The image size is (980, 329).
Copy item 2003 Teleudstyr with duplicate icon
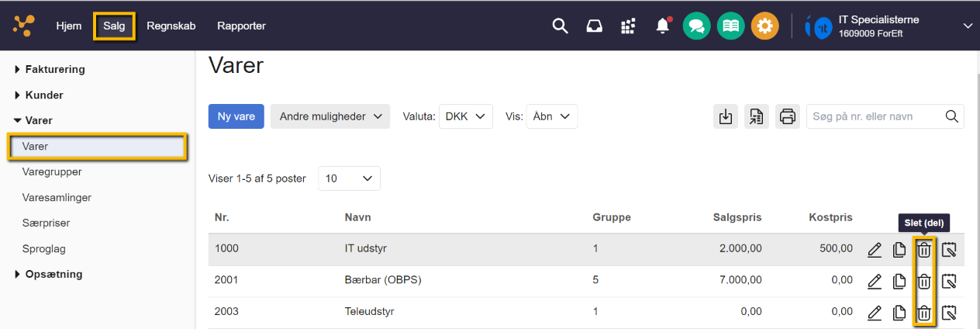click(899, 313)
